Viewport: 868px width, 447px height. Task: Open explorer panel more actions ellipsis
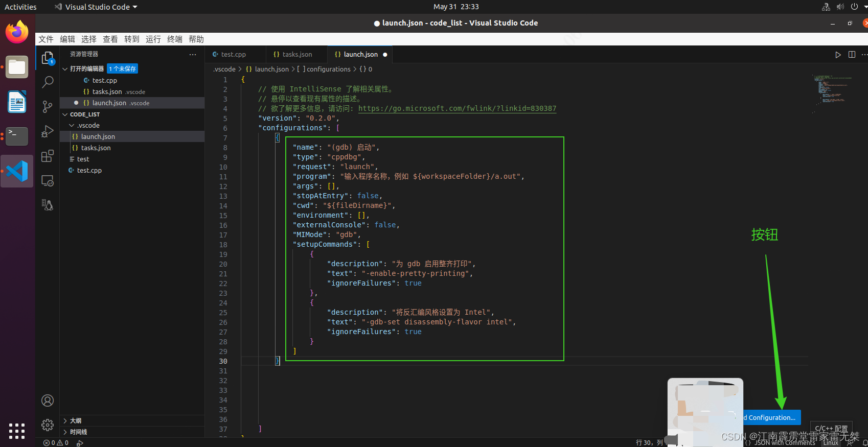tap(193, 54)
